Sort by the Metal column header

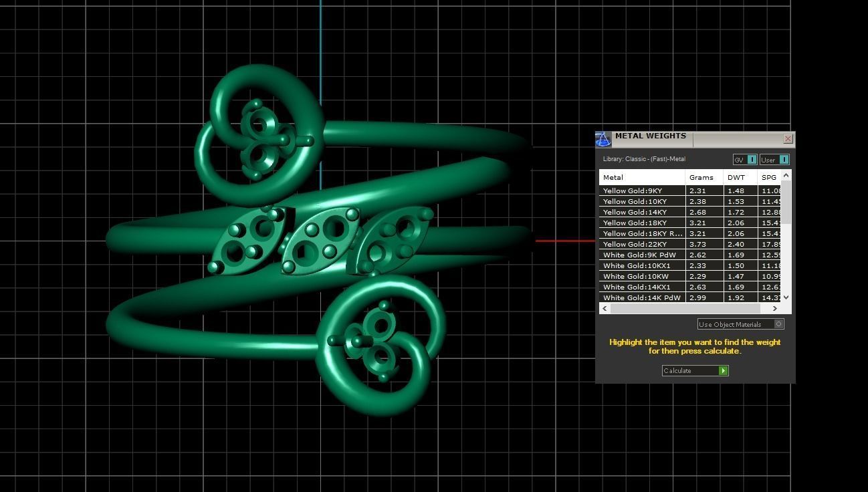click(642, 177)
